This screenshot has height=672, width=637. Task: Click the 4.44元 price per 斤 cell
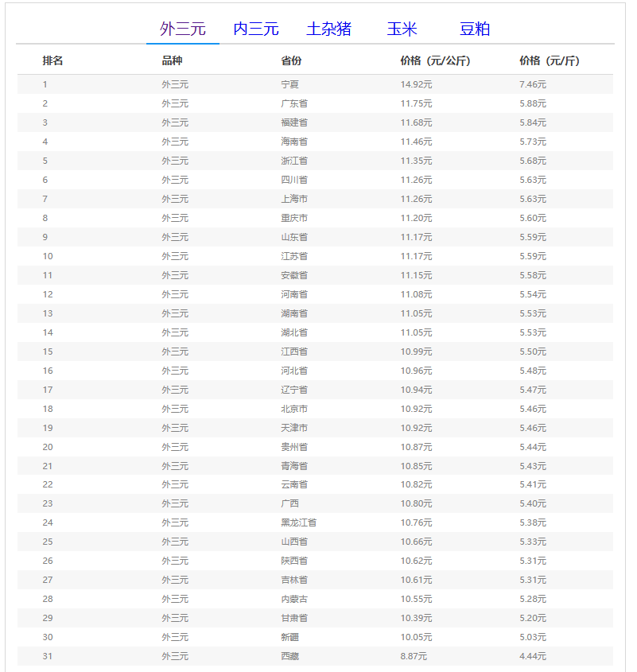click(532, 656)
